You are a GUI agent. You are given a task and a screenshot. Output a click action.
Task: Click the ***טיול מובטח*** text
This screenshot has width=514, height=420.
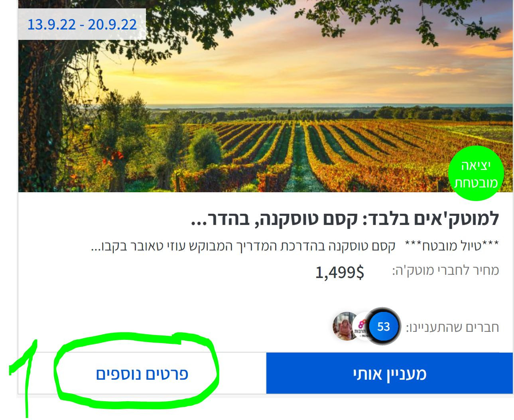[x=452, y=246]
